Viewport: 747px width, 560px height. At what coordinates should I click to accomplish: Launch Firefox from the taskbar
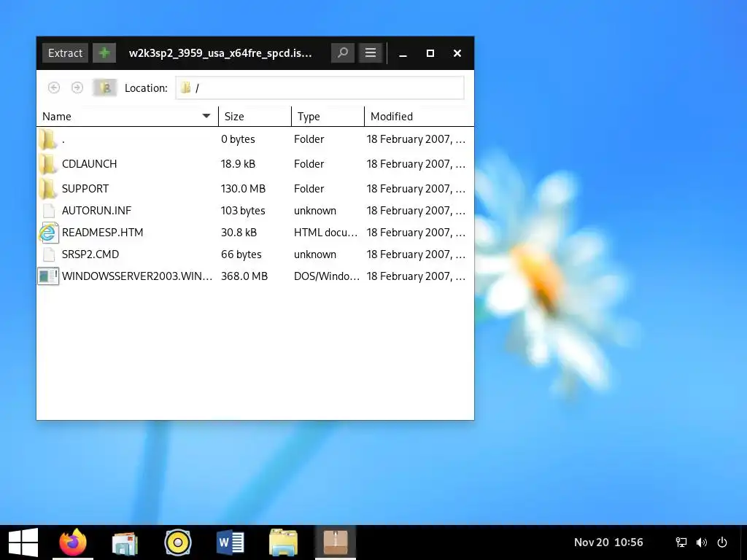73,542
